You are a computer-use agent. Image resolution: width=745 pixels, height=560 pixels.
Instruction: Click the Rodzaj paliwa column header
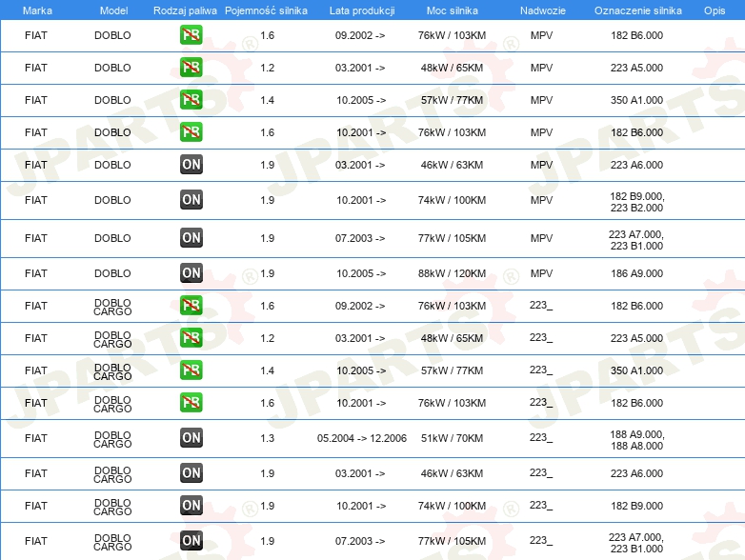(x=185, y=10)
